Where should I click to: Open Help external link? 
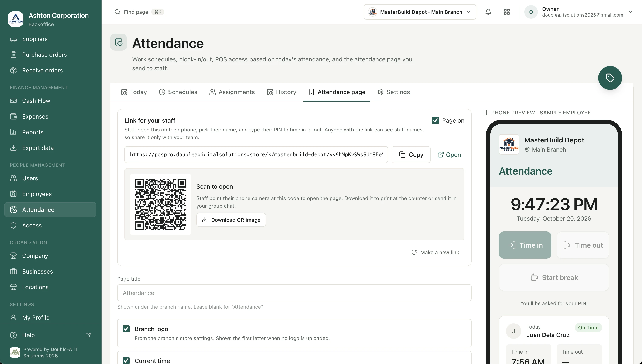click(x=50, y=335)
